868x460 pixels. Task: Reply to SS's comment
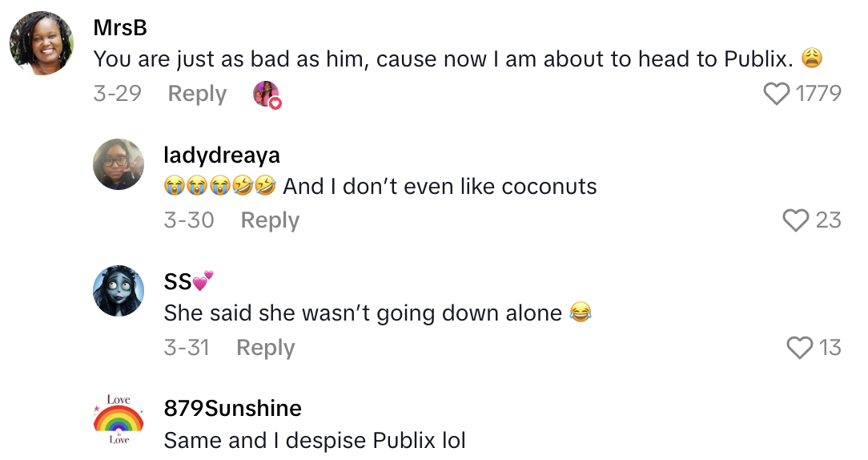tap(266, 348)
